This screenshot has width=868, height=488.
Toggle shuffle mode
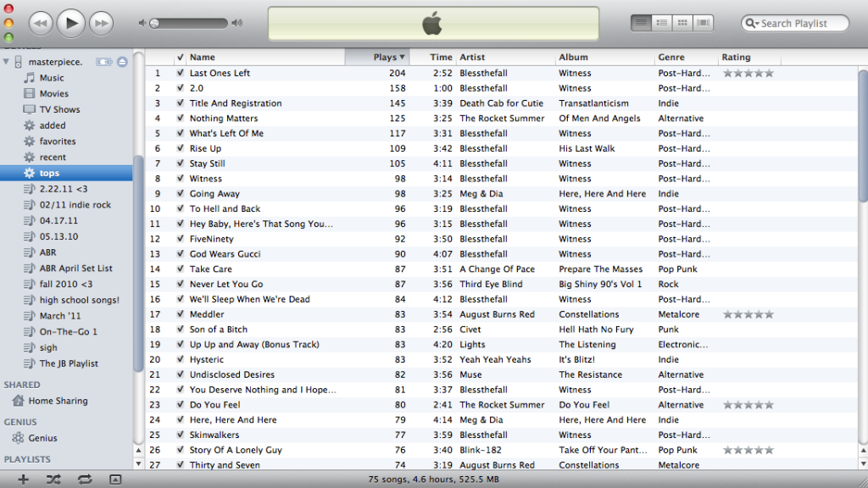click(53, 480)
